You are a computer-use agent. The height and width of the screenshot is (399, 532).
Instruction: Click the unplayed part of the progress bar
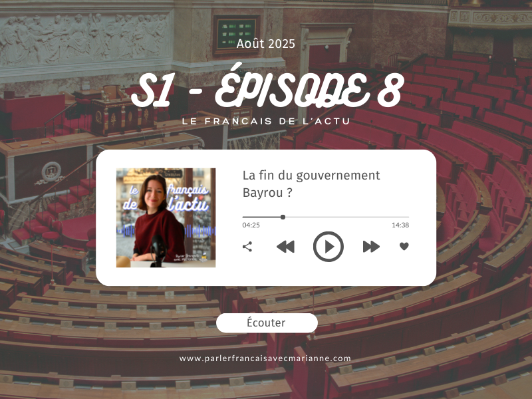point(346,217)
